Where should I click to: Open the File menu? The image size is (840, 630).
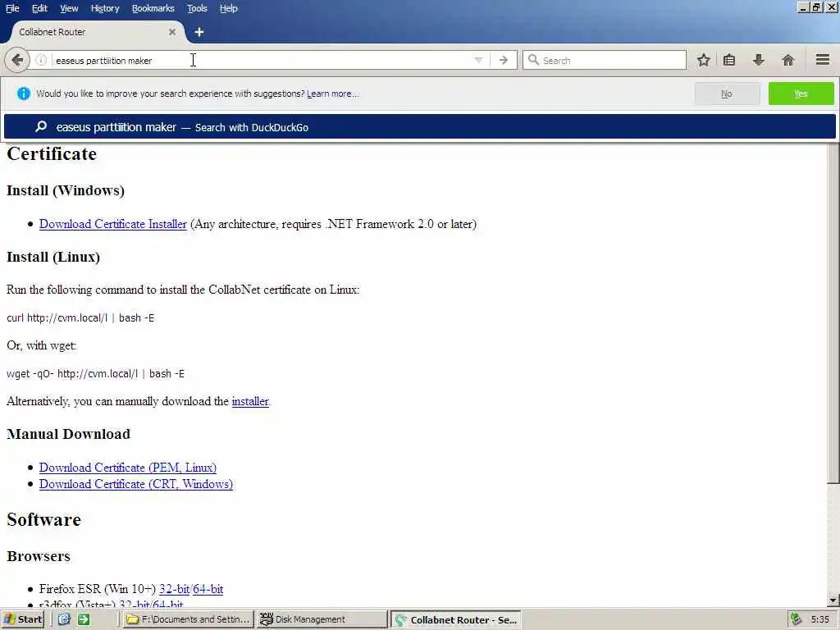[x=12, y=8]
